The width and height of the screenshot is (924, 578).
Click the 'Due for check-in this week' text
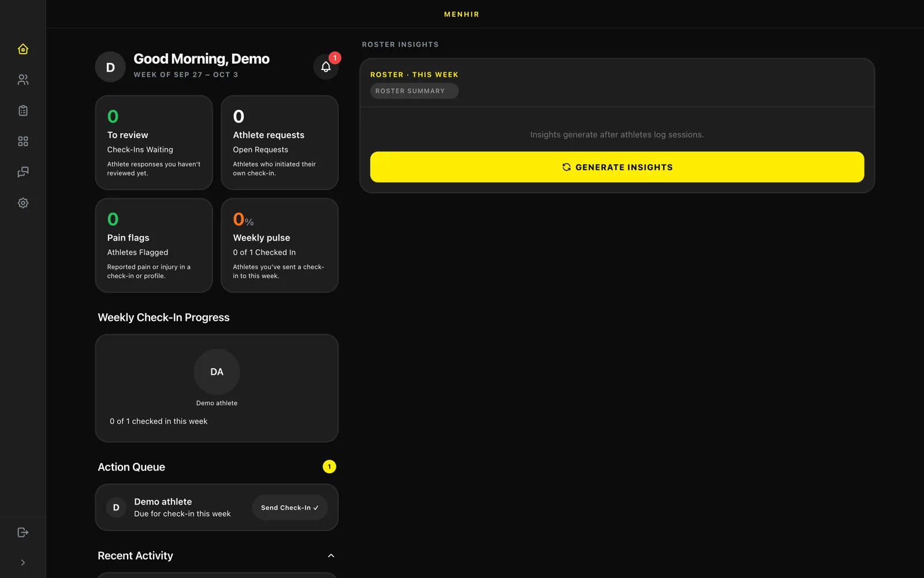point(182,514)
